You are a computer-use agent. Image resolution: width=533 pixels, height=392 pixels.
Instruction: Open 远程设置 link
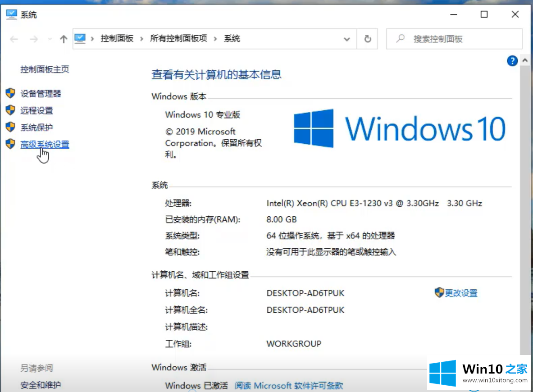36,110
